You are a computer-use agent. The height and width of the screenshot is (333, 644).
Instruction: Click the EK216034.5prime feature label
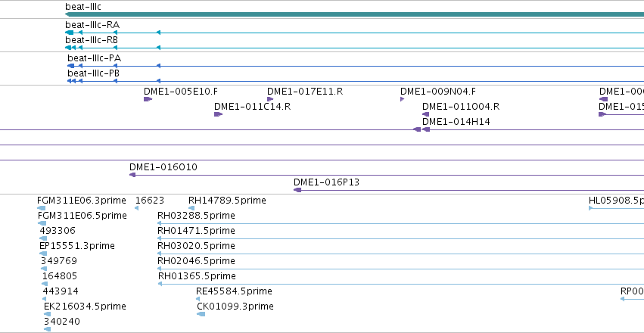[85, 307]
